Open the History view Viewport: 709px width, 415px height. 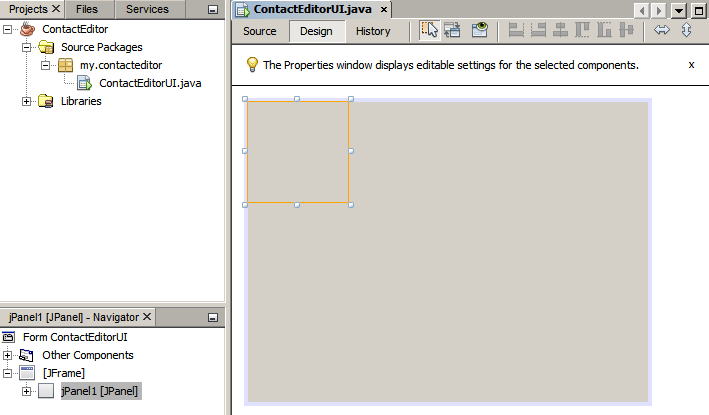coord(373,31)
